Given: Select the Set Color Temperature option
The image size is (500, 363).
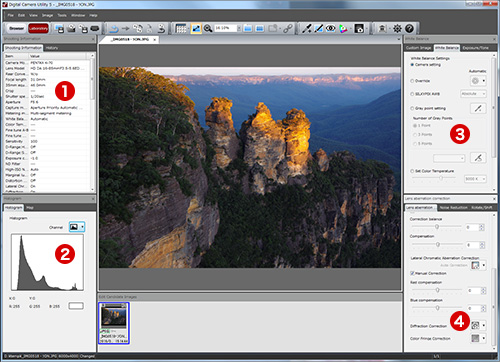Looking at the screenshot, I should click(x=412, y=171).
